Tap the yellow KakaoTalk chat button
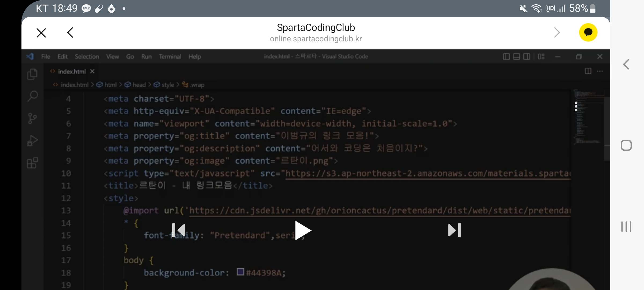 tap(588, 32)
